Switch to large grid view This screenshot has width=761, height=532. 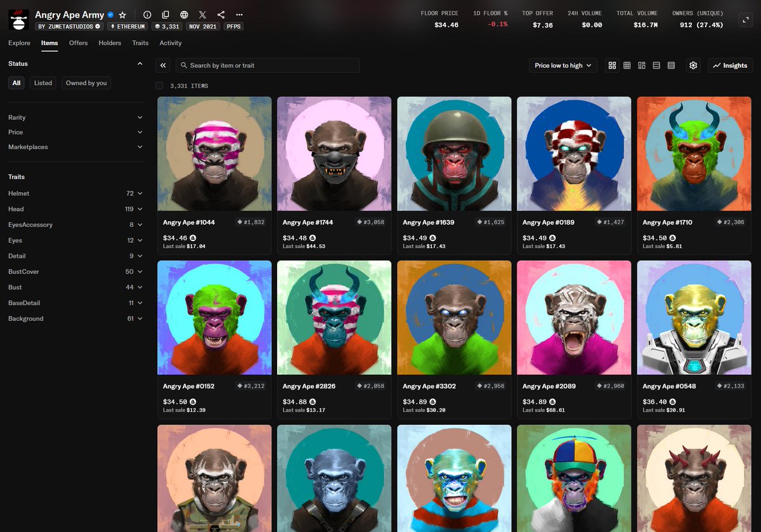tap(612, 65)
